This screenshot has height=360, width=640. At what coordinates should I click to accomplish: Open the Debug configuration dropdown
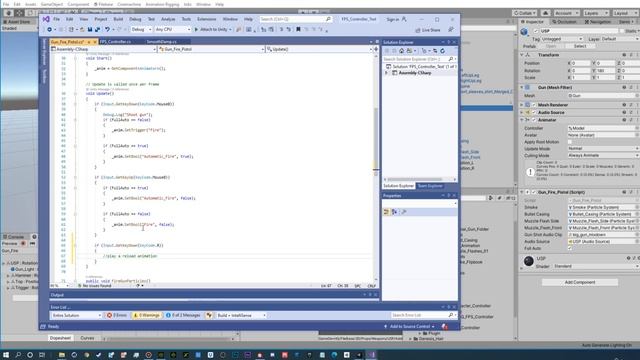click(x=141, y=29)
